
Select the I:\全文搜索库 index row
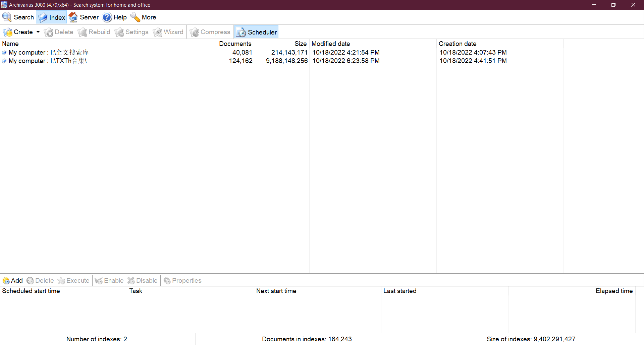[49, 53]
